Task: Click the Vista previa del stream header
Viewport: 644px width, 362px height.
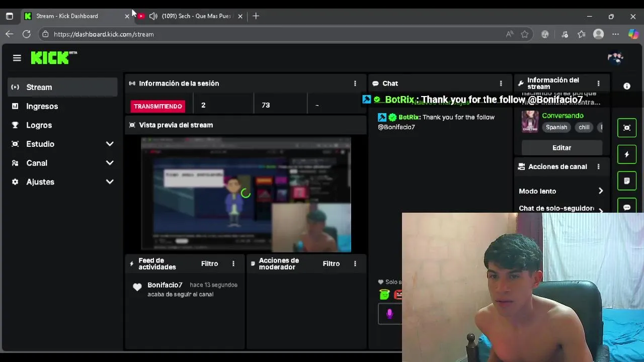Action: (x=246, y=125)
